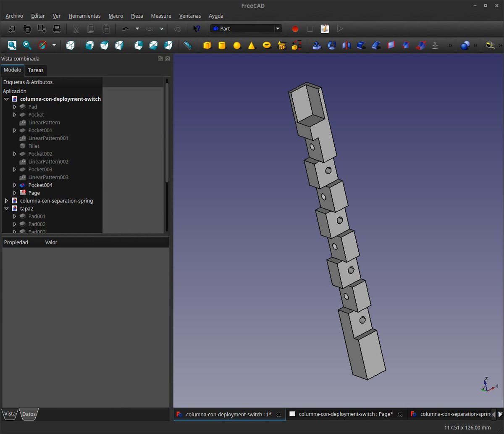Select LinearPattern002 in the tree
The image size is (504, 434).
click(48, 162)
